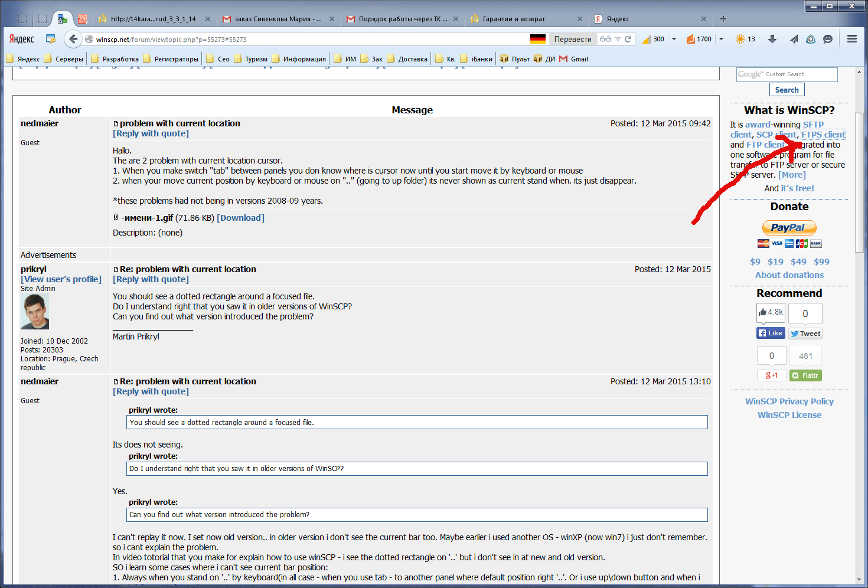Open the browser hamburger menu
The width and height of the screenshot is (868, 588).
click(851, 39)
